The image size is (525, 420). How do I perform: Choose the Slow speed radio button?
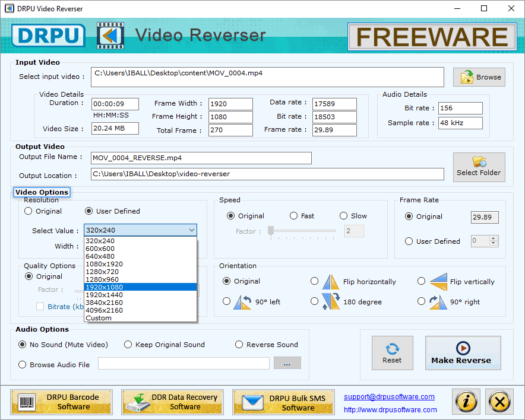click(343, 216)
